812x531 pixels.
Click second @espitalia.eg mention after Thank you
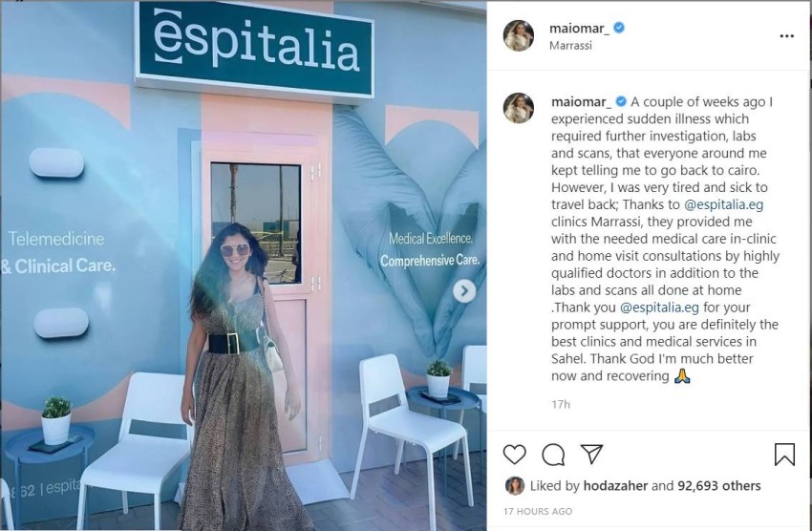tap(659, 308)
